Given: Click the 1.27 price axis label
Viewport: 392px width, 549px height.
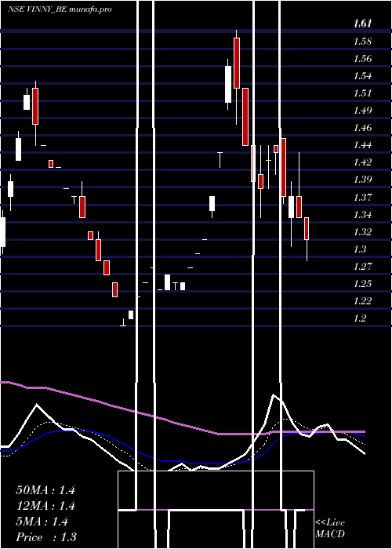Looking at the screenshot, I should pyautogui.click(x=362, y=267).
